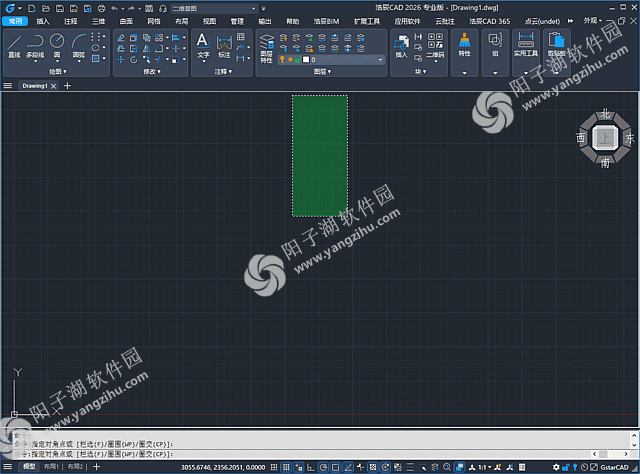Toggle object snap tracking in status bar
This screenshot has width=640, height=474.
click(348, 467)
